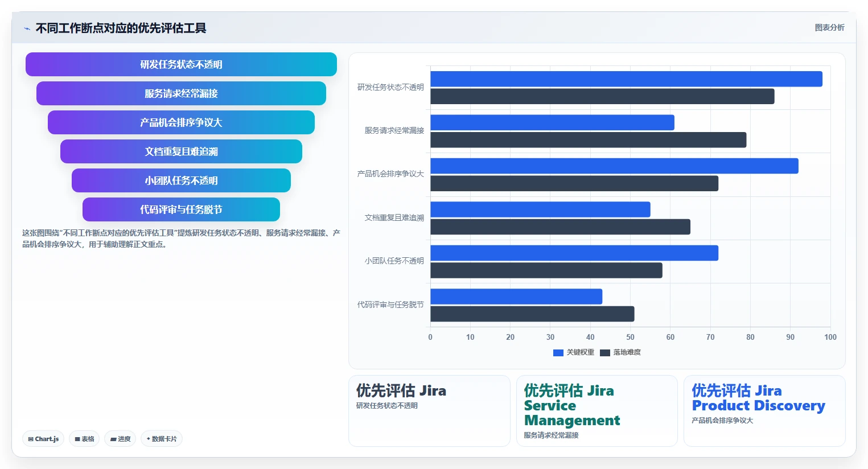The image size is (868, 469).
Task: Click dark bar for 研发任务状态不透明
Action: coord(602,96)
